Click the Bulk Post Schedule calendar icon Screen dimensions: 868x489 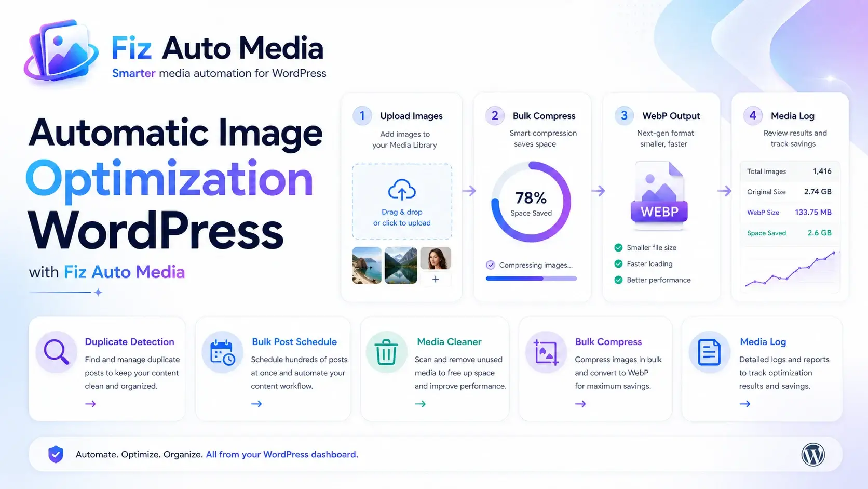pos(222,352)
